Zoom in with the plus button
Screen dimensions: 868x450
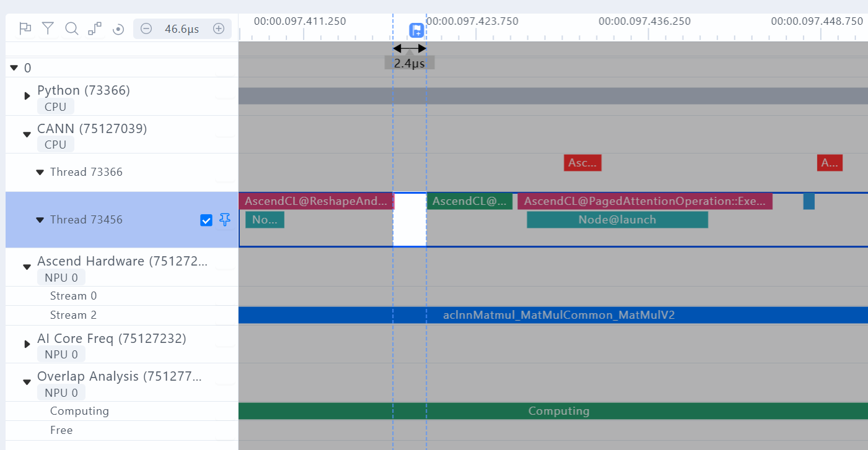pyautogui.click(x=219, y=28)
